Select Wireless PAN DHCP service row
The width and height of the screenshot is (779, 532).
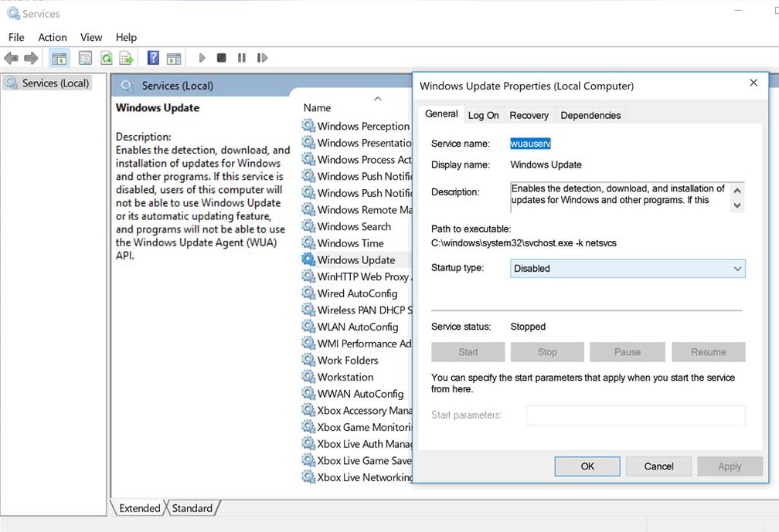357,310
